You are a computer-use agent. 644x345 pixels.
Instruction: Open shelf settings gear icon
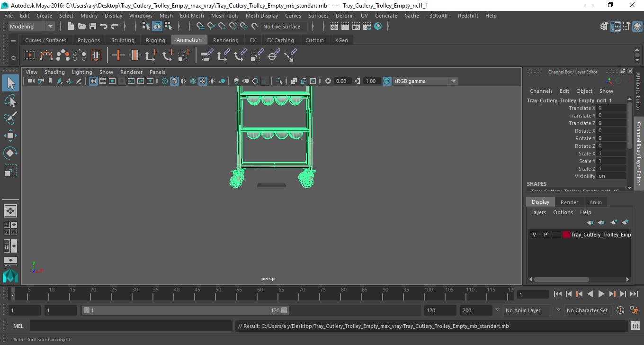[x=13, y=58]
